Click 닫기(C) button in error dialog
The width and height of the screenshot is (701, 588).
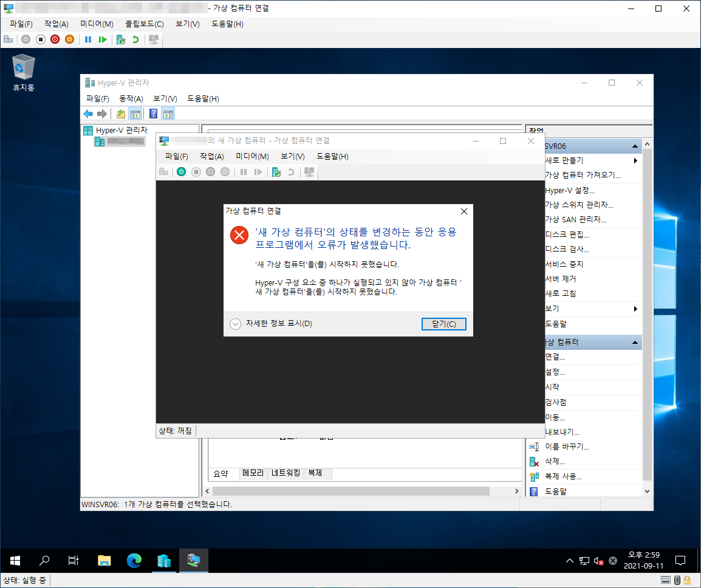click(444, 324)
